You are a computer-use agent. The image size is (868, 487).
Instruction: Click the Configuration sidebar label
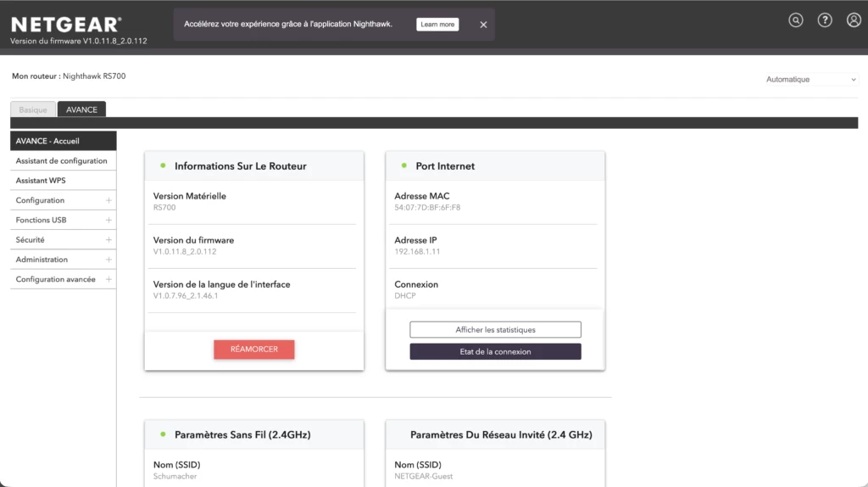click(40, 200)
